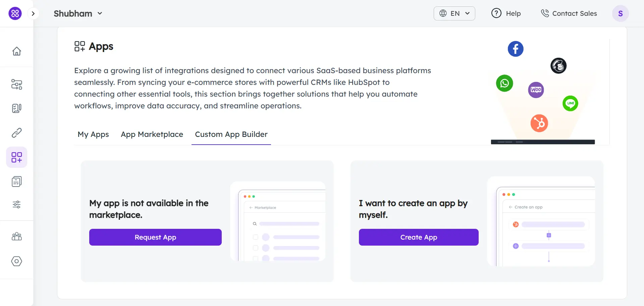Switch to the My Apps tab
The width and height of the screenshot is (644, 306).
coord(93,134)
